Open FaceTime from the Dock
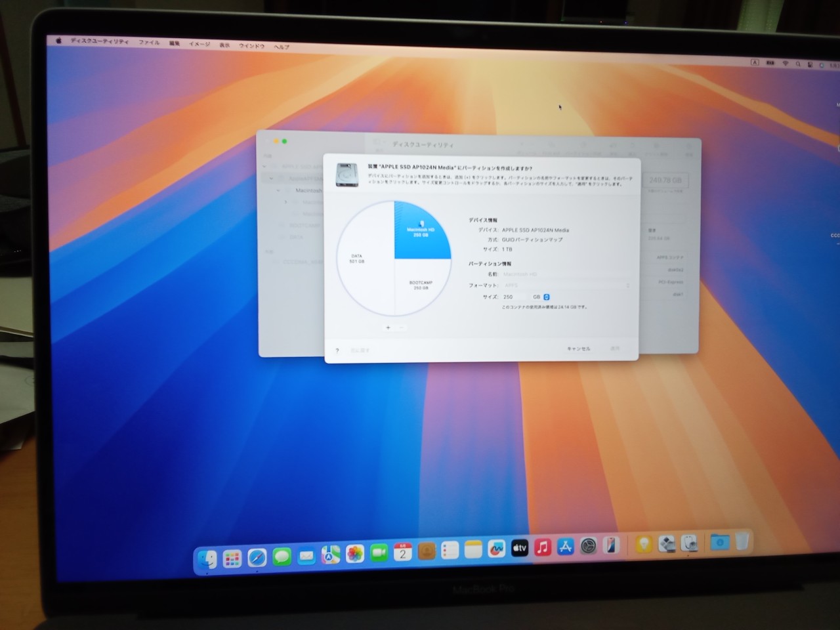840x630 pixels. 379,553
